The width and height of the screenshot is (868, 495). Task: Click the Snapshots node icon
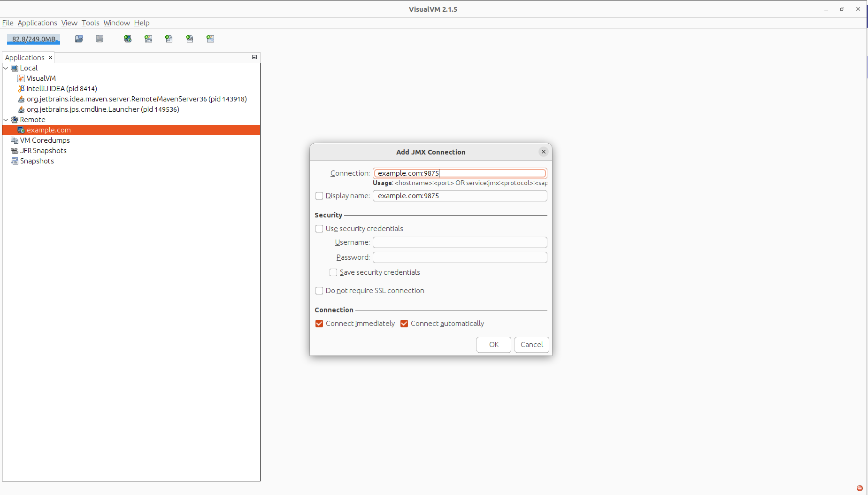click(15, 161)
